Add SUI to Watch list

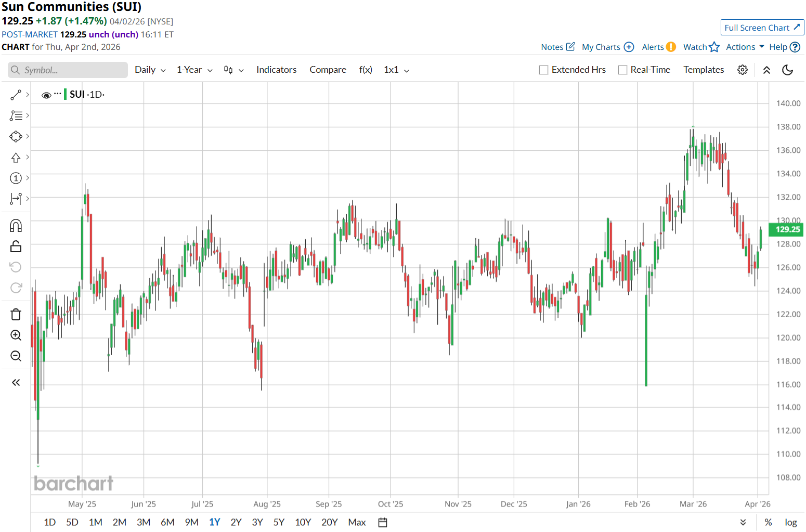click(701, 47)
